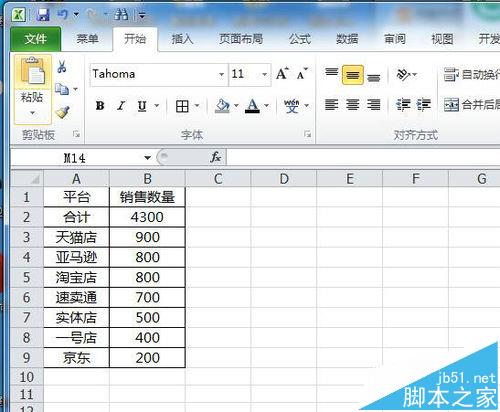Toggle Underline formatting
The image size is (500, 412).
coord(142,106)
